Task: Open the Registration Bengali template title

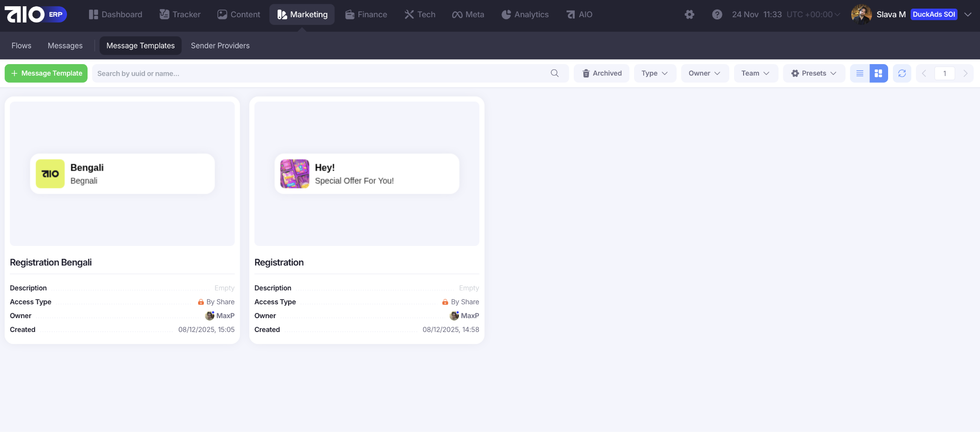Action: (x=51, y=262)
